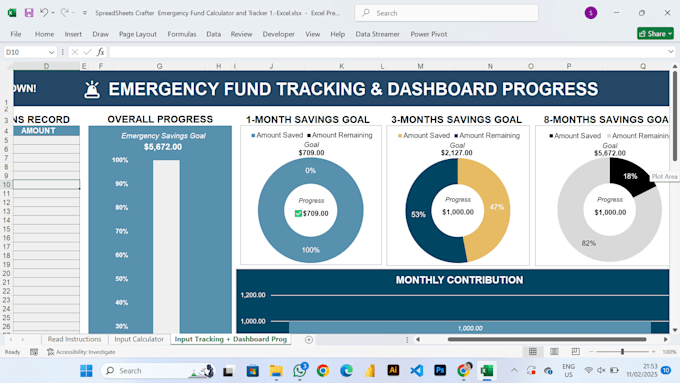Select column G header
Viewport: 680px width, 383px height.
[x=160, y=66]
